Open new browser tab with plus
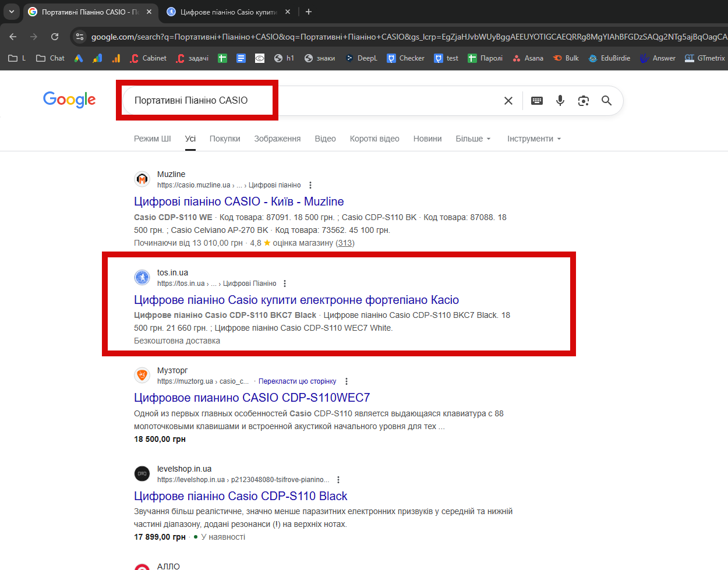The width and height of the screenshot is (728, 570). [309, 12]
